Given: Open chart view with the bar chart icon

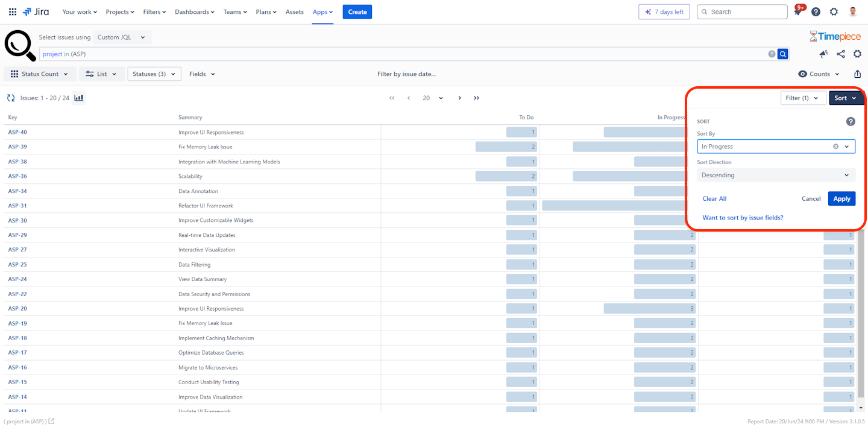Looking at the screenshot, I should click(x=78, y=97).
